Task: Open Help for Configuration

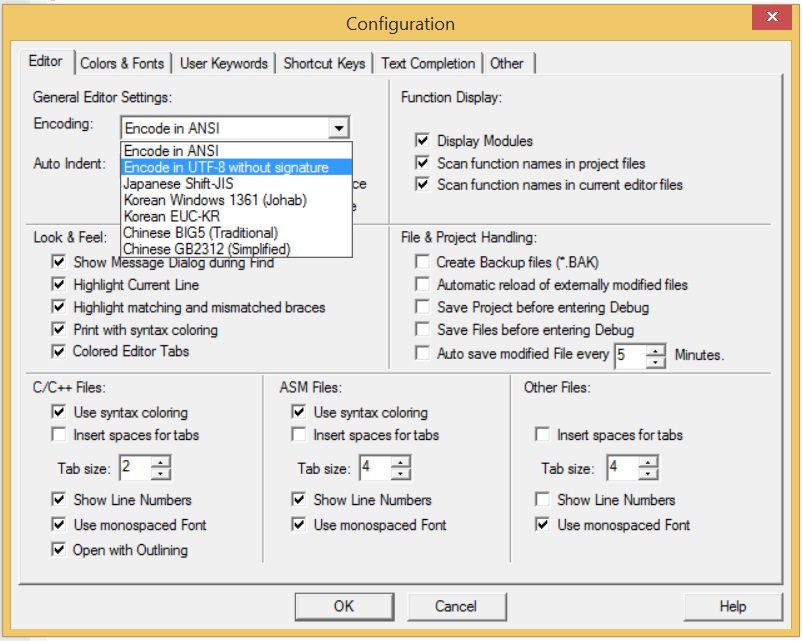Action: click(732, 606)
